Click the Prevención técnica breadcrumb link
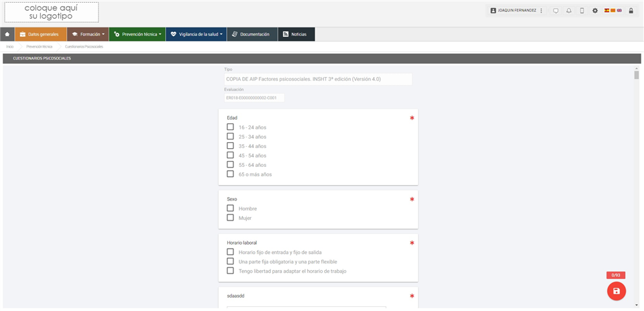The height and width of the screenshot is (311, 644). click(x=40, y=47)
